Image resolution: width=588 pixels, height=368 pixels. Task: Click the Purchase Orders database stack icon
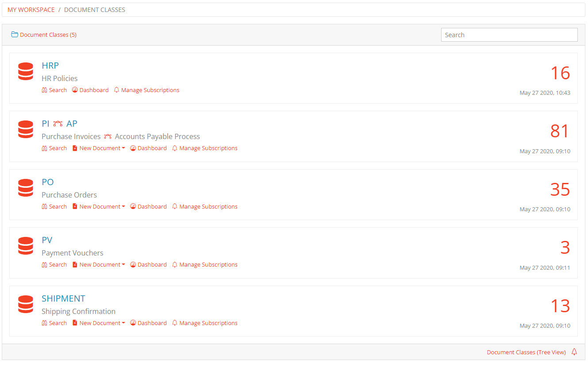(26, 188)
